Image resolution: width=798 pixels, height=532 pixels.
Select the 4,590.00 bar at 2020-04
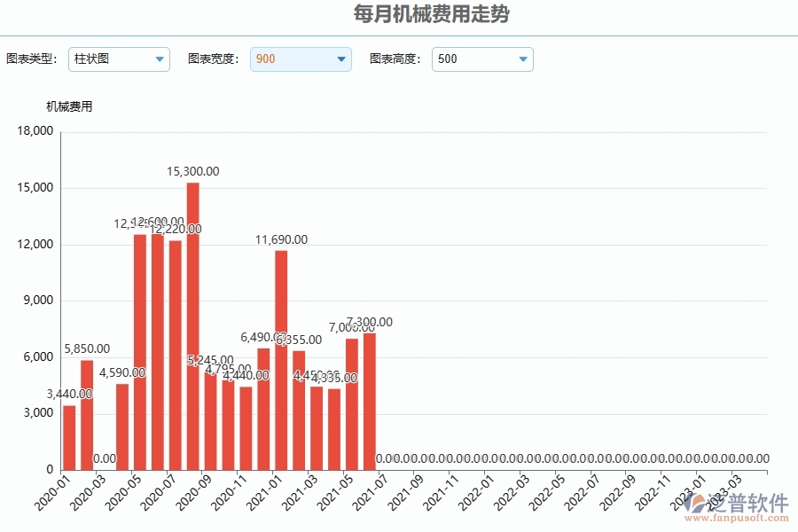pyautogui.click(x=121, y=426)
